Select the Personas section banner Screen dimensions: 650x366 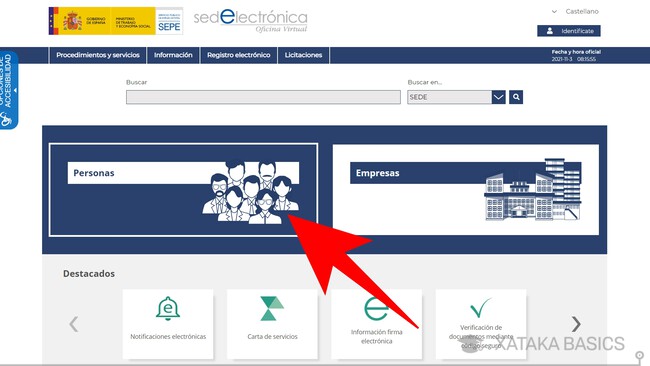point(183,190)
